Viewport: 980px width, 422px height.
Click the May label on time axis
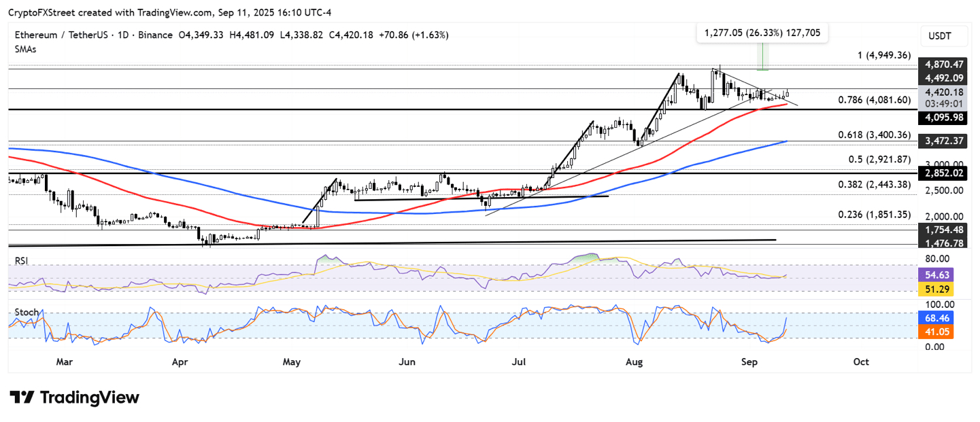[x=292, y=362]
